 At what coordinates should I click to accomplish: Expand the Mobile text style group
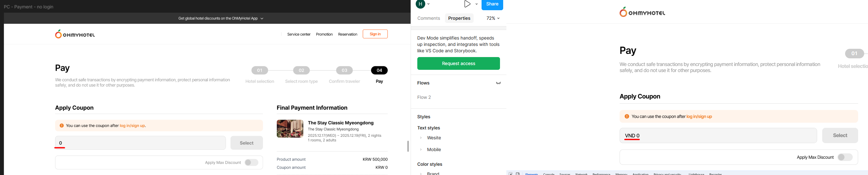click(x=421, y=150)
